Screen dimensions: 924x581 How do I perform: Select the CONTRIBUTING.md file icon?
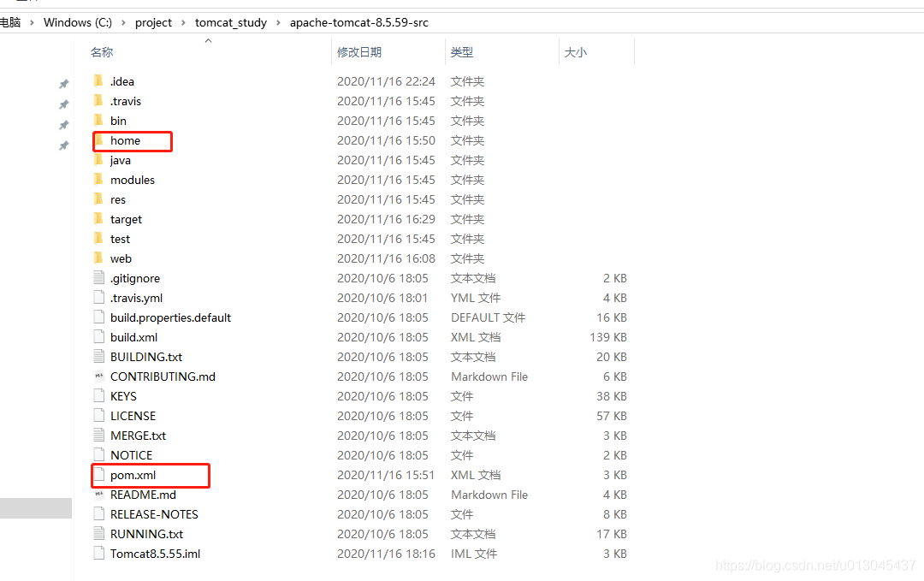(100, 376)
